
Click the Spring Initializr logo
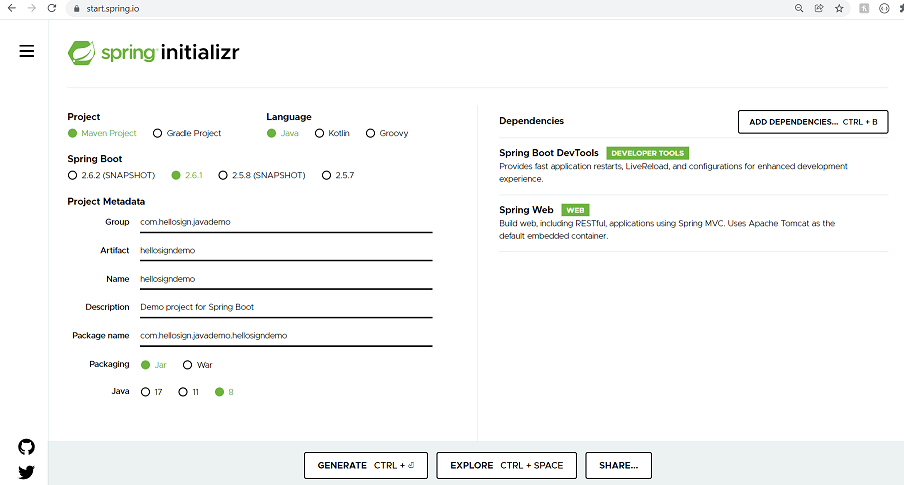click(153, 52)
